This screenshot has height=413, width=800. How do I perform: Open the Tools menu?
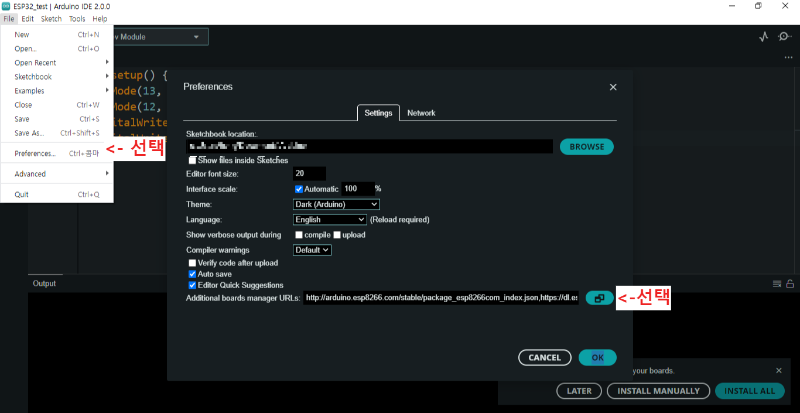click(x=78, y=19)
